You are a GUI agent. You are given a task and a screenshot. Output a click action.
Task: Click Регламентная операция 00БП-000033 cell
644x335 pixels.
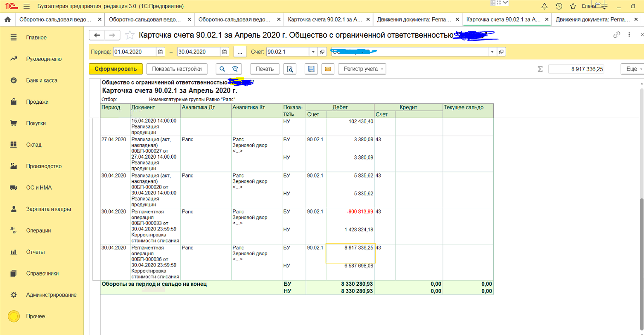coord(155,226)
